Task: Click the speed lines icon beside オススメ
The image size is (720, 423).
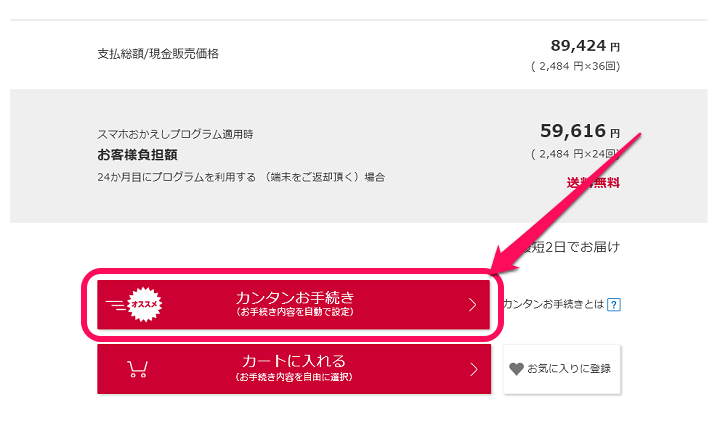Action: coord(116,305)
